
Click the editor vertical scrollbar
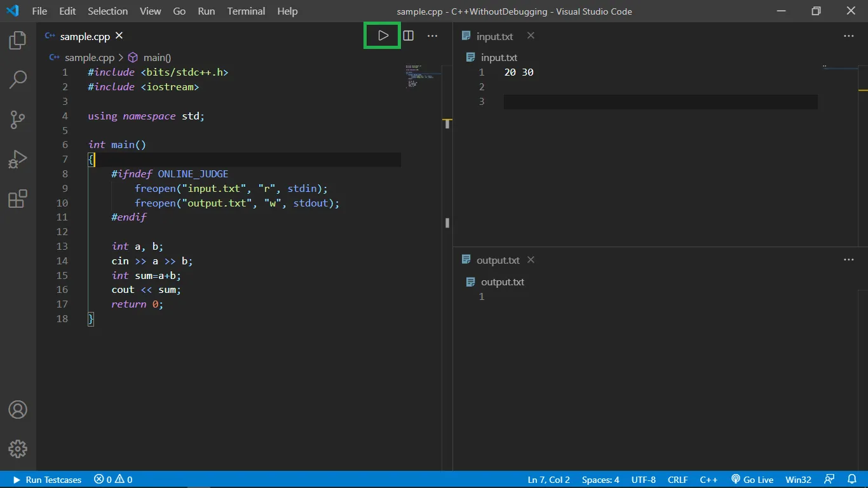(447, 222)
